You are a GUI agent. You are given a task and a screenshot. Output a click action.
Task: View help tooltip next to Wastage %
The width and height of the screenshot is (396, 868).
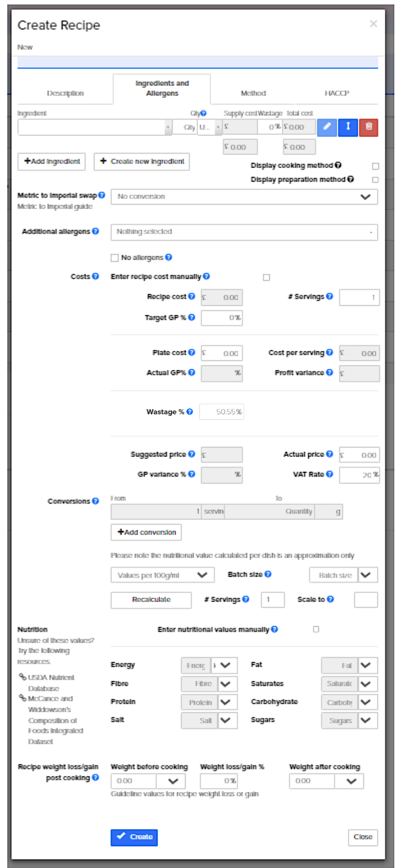tap(190, 412)
